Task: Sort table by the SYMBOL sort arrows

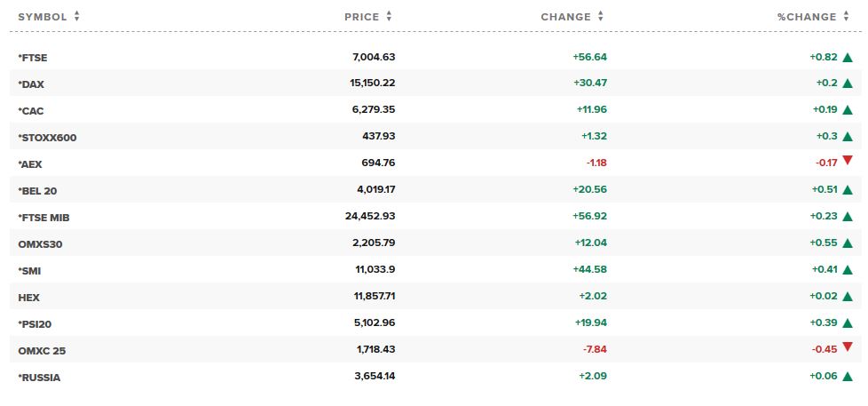Action: 77,17
